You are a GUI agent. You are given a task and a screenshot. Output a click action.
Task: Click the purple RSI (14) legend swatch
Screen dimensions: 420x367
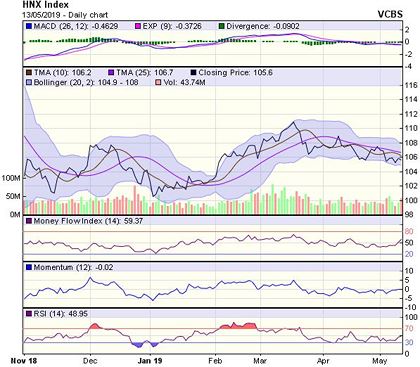click(x=29, y=314)
